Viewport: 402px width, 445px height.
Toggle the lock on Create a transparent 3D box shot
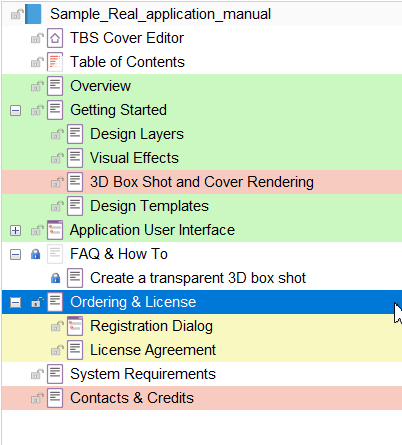[55, 278]
